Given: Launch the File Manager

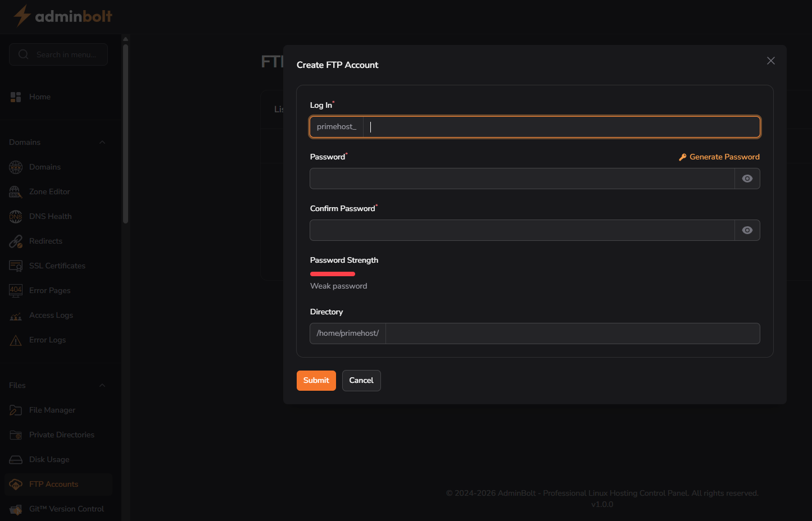Looking at the screenshot, I should click(x=52, y=410).
